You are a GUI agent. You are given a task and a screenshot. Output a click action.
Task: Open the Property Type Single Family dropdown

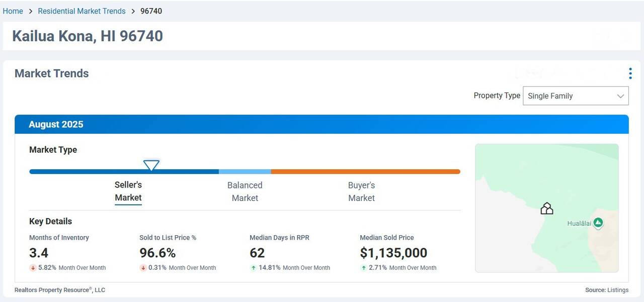point(575,96)
